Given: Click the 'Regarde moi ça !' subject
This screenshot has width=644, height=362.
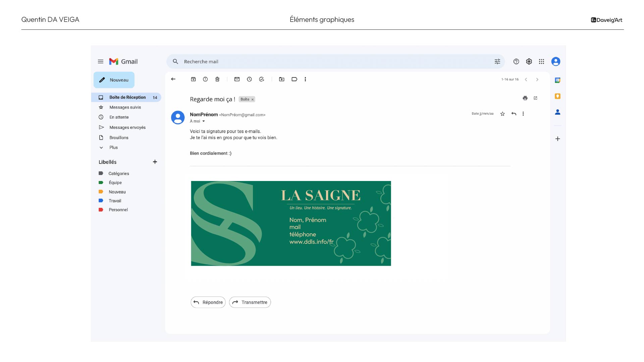Looking at the screenshot, I should (212, 99).
